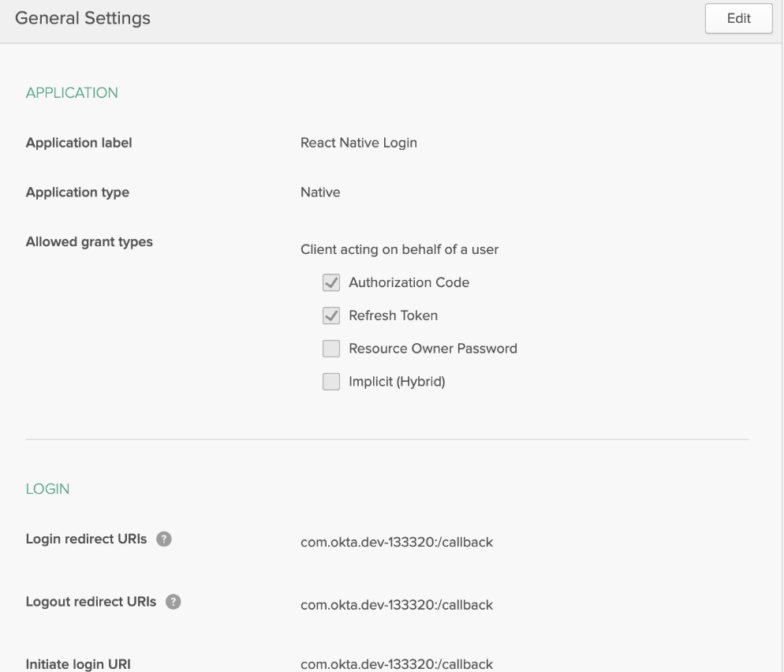The width and height of the screenshot is (784, 672).
Task: Select the login redirect URI com.okta.dev-133320:/callback
Action: coord(397,542)
